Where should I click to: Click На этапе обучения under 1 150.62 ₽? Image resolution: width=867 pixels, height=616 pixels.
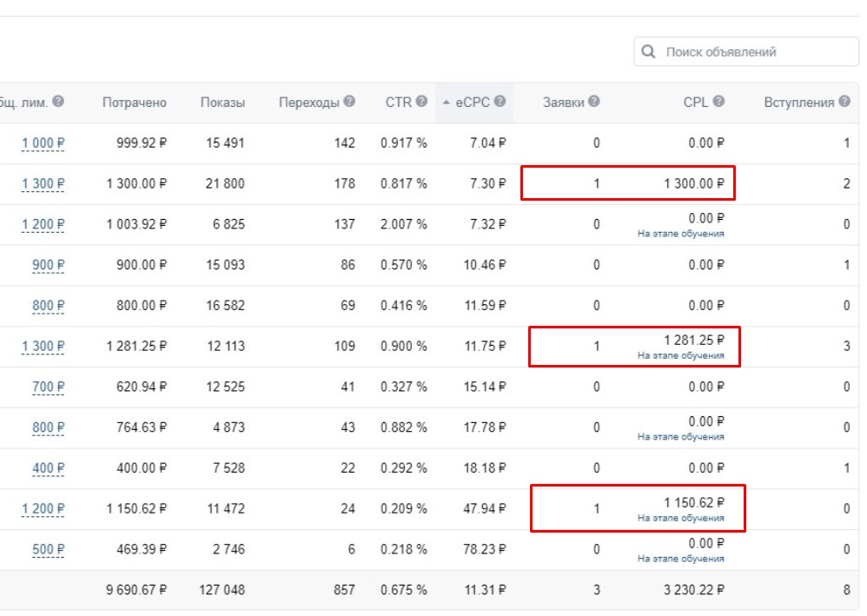[x=681, y=518]
